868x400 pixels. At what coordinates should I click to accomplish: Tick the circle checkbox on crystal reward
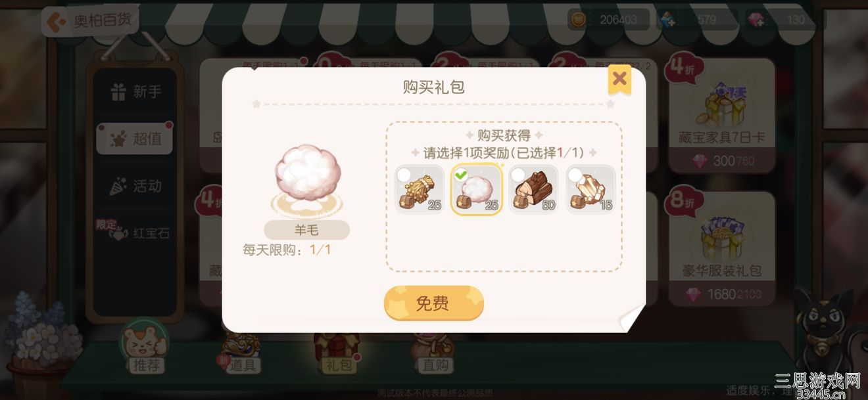[x=575, y=175]
